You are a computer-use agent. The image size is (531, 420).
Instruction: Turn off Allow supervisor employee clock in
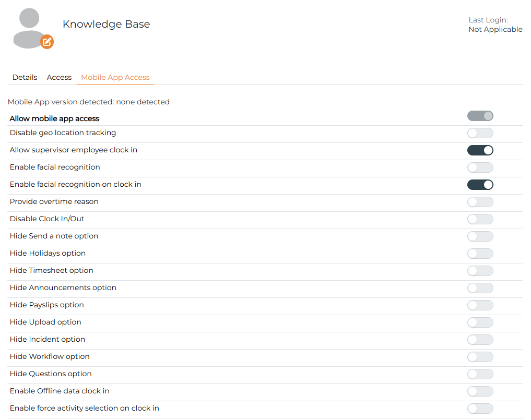(480, 150)
